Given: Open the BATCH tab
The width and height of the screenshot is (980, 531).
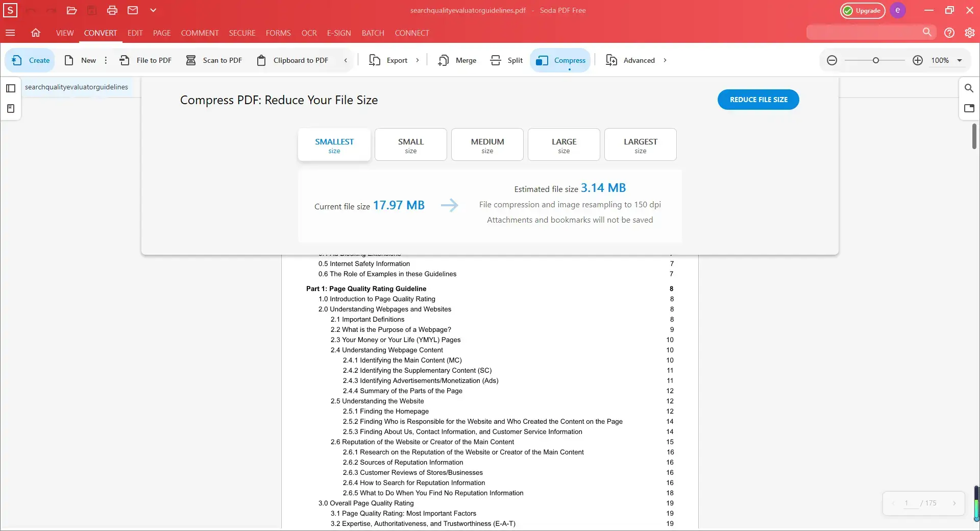Looking at the screenshot, I should click(x=373, y=33).
